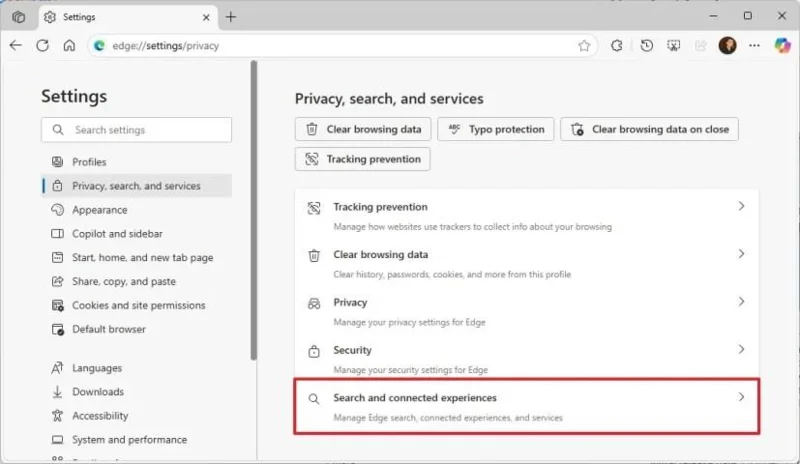Screen dimensions: 800x464
Task: Refresh the settings page
Action: tap(42, 45)
